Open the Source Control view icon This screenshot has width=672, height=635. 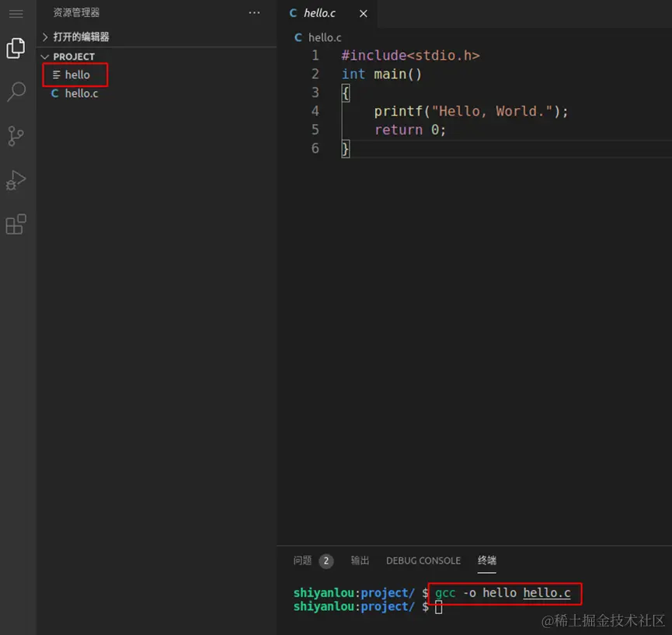(x=16, y=136)
